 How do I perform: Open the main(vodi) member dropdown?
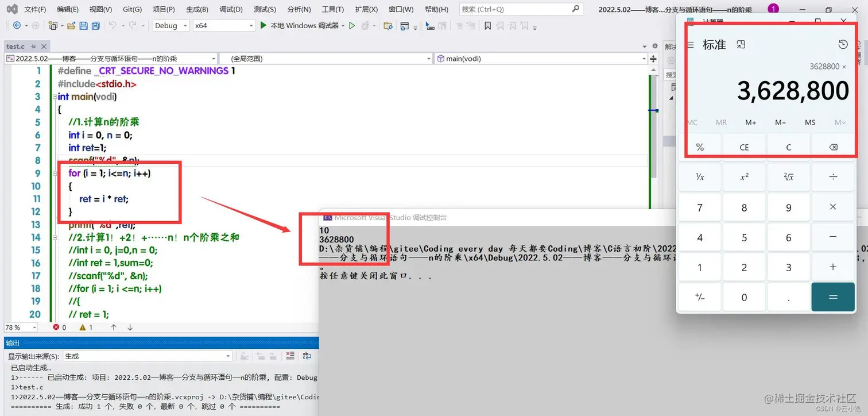click(541, 58)
